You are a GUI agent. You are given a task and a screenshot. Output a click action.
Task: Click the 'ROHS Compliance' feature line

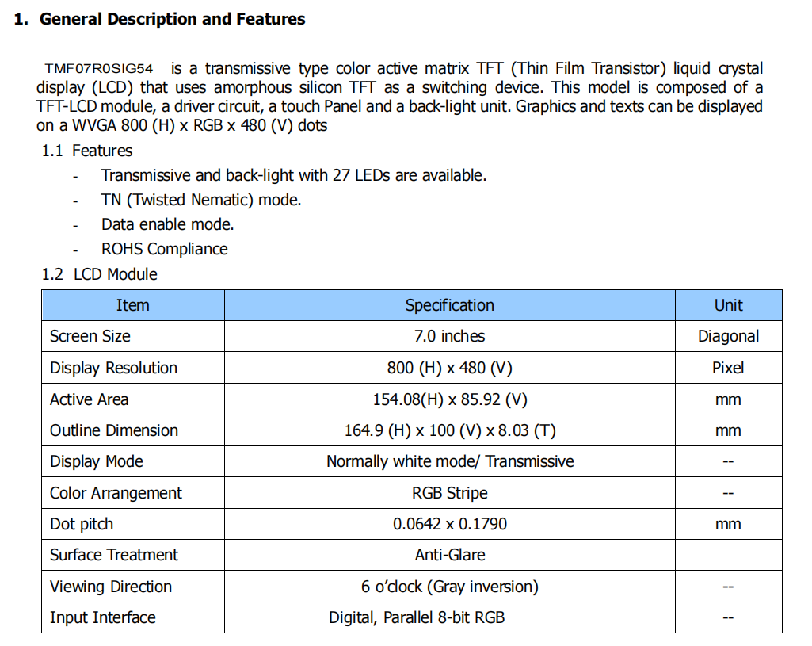165,249
